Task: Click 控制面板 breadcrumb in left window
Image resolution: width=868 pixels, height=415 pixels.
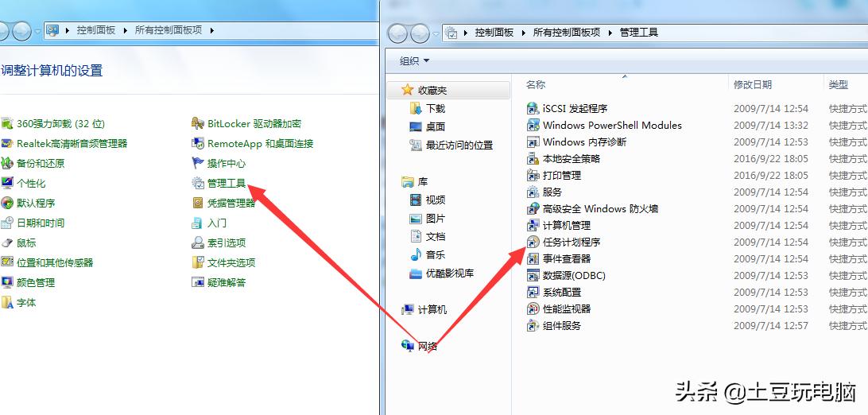Action: 95,30
